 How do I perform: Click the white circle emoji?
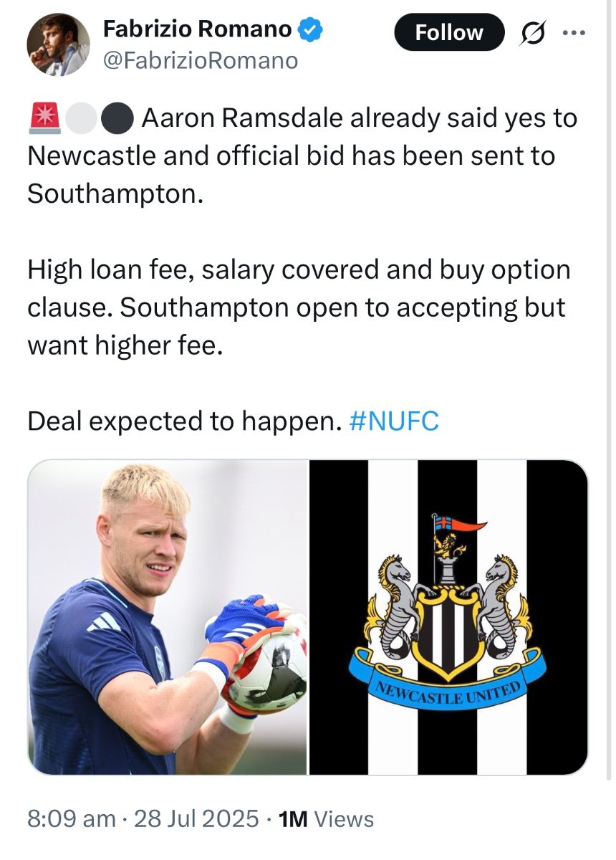click(x=80, y=119)
